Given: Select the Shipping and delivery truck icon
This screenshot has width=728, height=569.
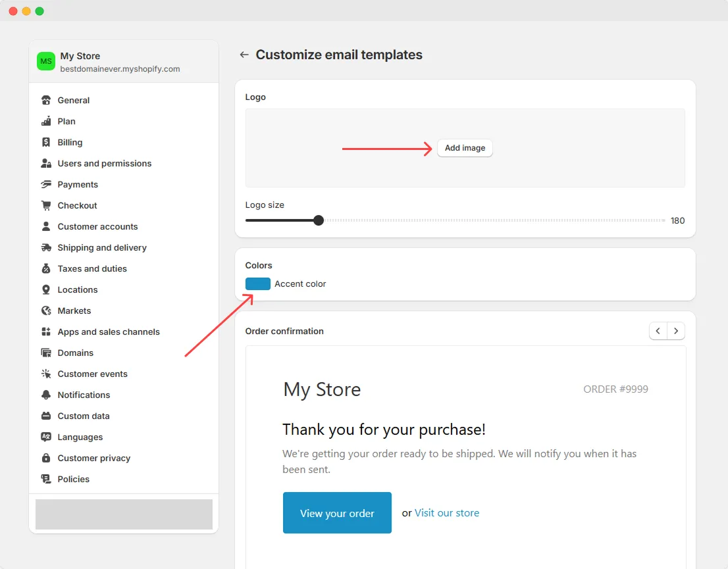Looking at the screenshot, I should pyautogui.click(x=46, y=247).
